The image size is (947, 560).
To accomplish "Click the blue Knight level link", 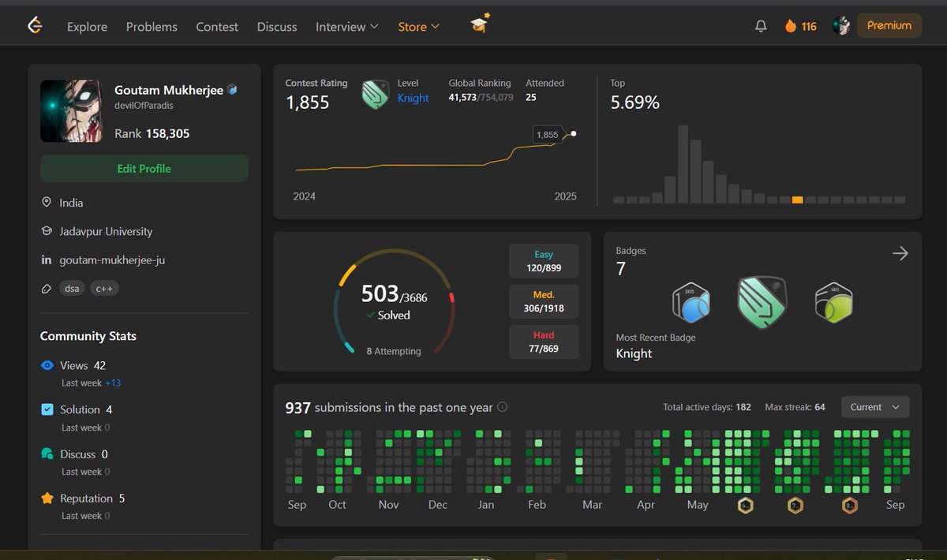I will 414,98.
